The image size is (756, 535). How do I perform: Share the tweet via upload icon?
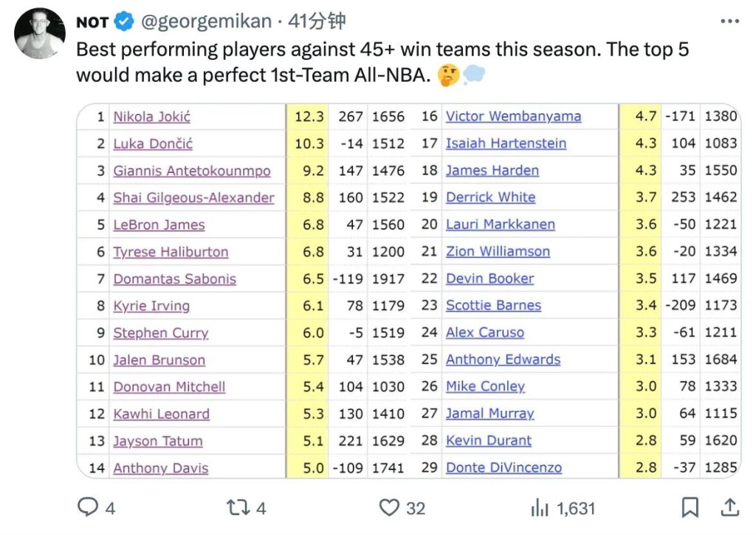[730, 507]
